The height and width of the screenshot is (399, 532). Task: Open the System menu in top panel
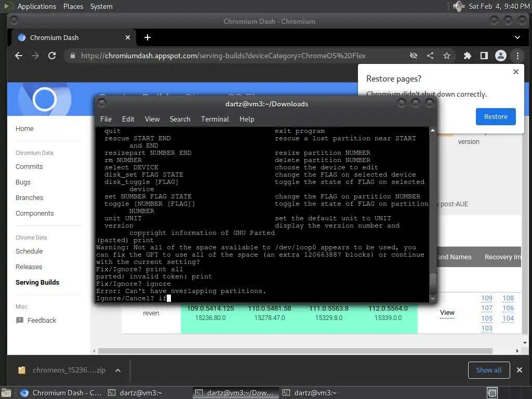101,6
